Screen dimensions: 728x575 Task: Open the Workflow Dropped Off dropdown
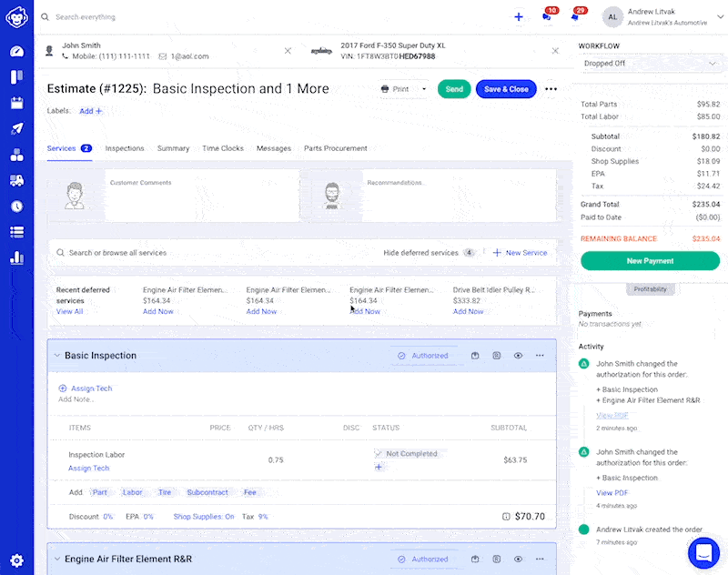[x=650, y=64]
